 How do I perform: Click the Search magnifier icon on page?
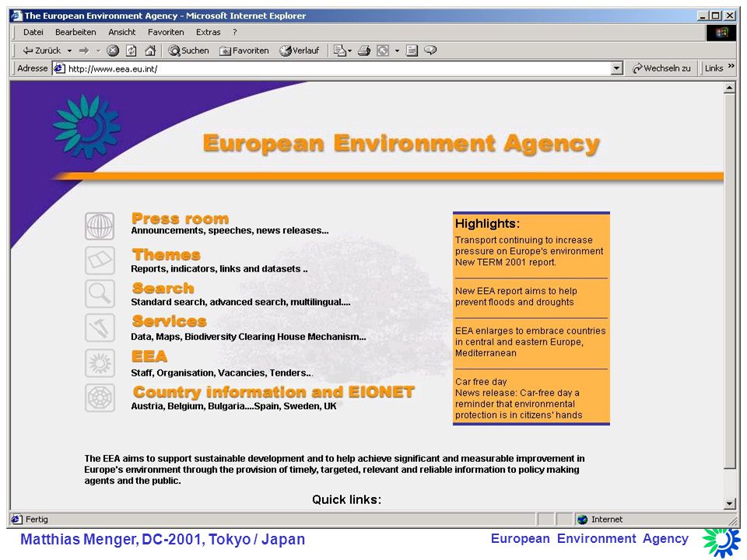click(100, 293)
